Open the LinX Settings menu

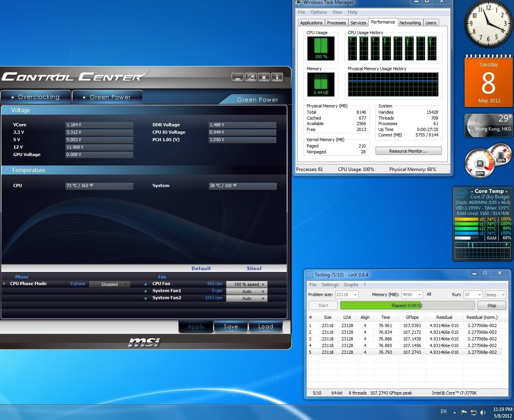coord(330,285)
